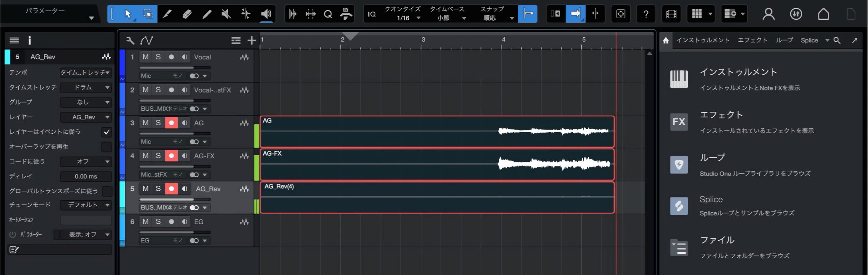Open the チューンモード デフォルト dropdown
This screenshot has width=868, height=275.
(x=86, y=205)
